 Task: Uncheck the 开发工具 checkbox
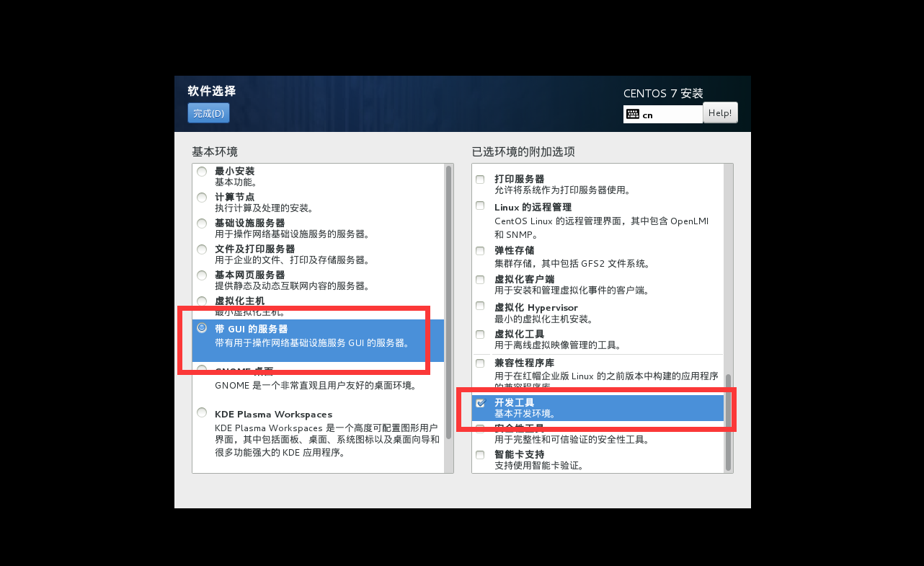click(x=480, y=403)
